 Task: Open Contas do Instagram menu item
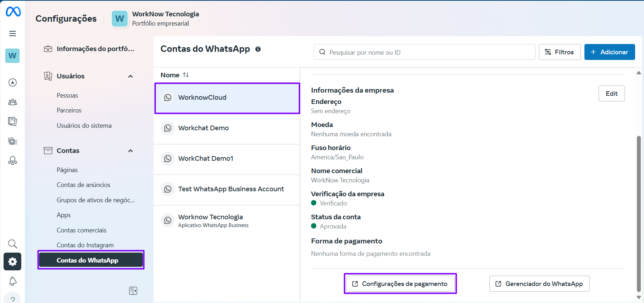pos(85,245)
